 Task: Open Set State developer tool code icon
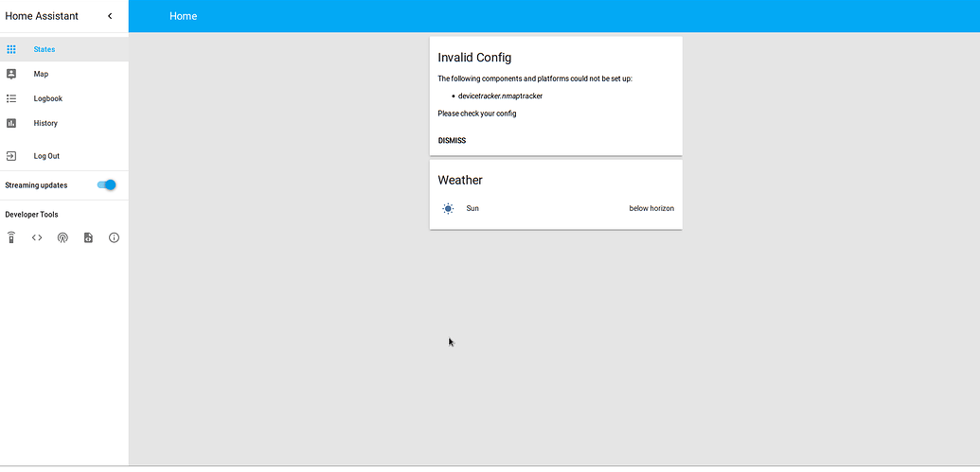37,237
